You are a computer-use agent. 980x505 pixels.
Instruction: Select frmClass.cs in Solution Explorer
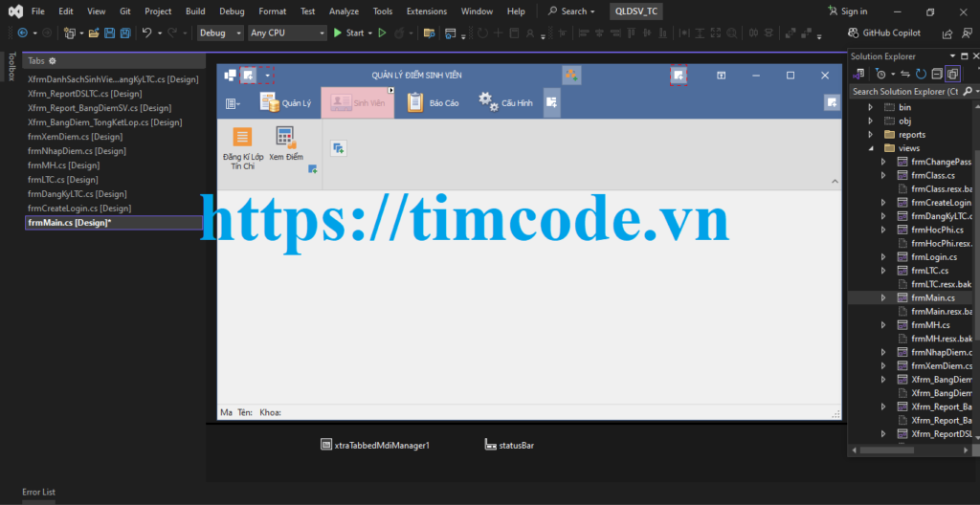[933, 176]
